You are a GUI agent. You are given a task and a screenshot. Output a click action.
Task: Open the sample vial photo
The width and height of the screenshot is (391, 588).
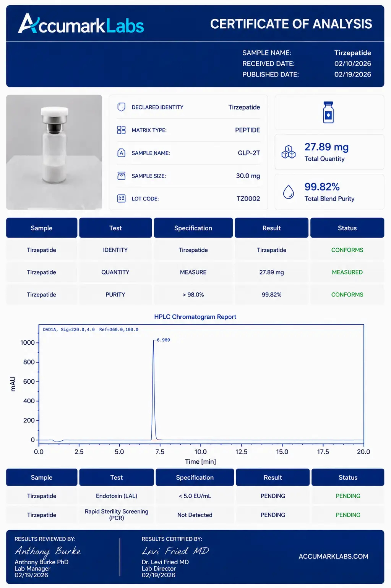click(54, 152)
